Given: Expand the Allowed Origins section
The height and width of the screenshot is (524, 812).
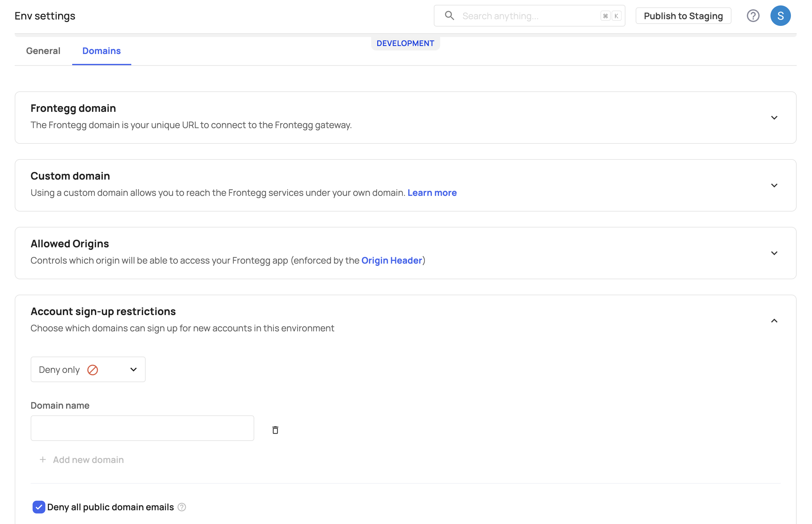Looking at the screenshot, I should [774, 253].
